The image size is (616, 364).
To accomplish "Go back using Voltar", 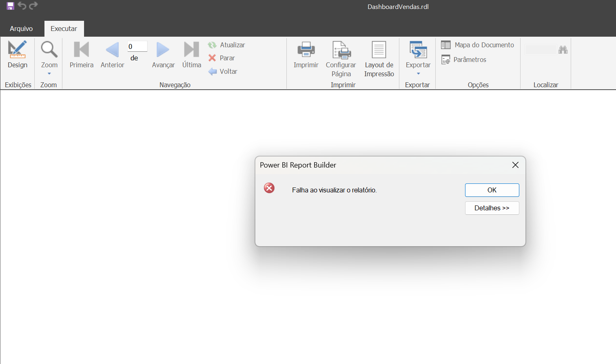I will point(223,71).
